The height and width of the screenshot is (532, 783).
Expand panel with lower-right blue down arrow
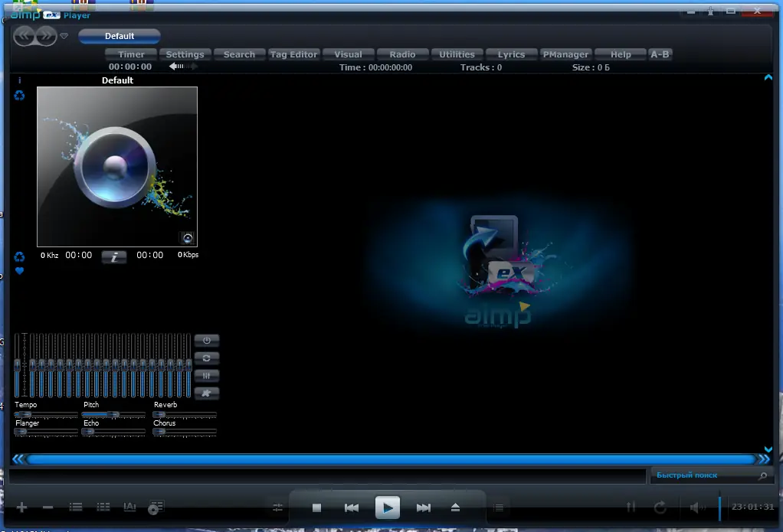(768, 449)
